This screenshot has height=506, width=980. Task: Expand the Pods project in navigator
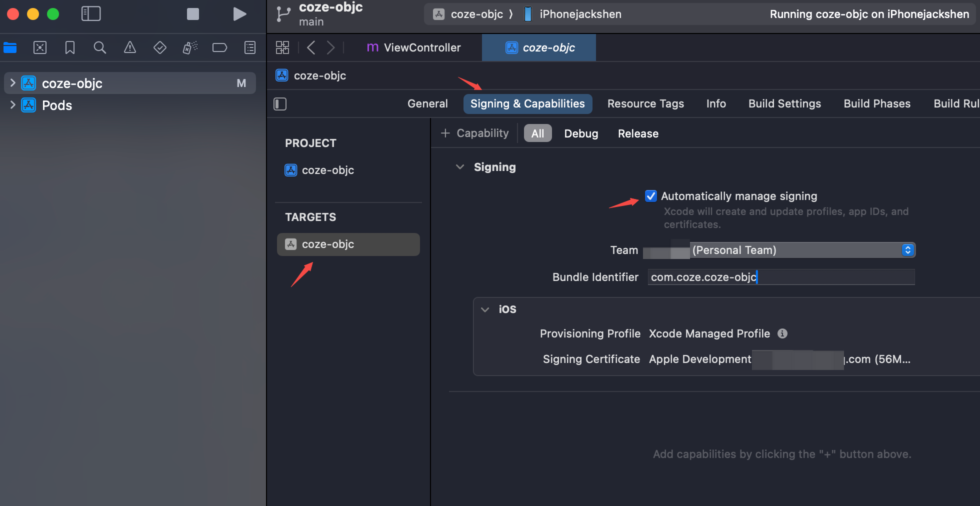point(13,105)
